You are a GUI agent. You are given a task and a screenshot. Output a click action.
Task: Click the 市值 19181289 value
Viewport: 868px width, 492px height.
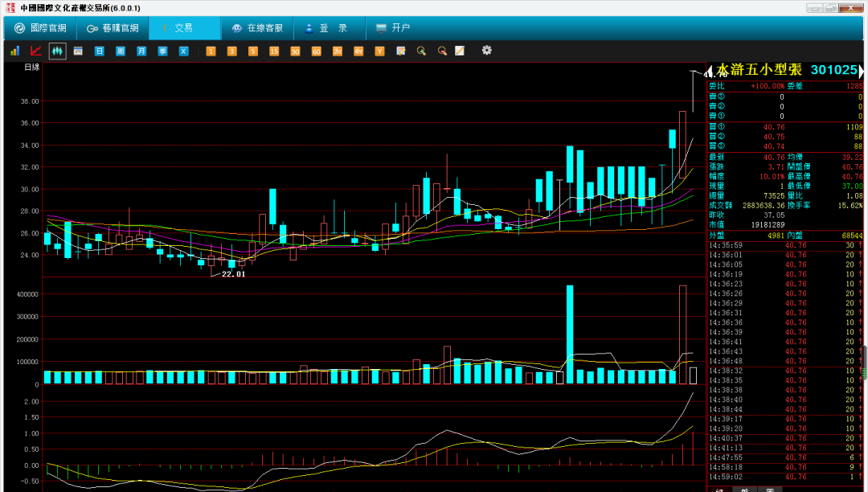coord(768,224)
